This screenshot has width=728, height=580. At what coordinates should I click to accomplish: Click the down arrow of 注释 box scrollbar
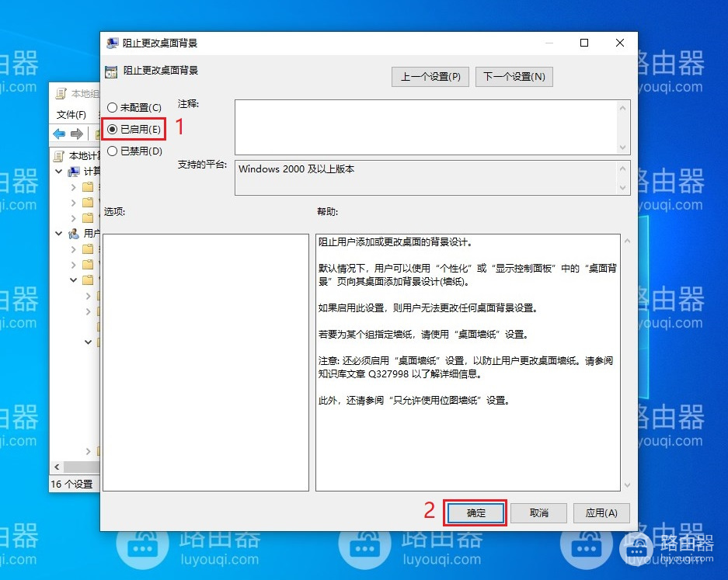coord(622,147)
